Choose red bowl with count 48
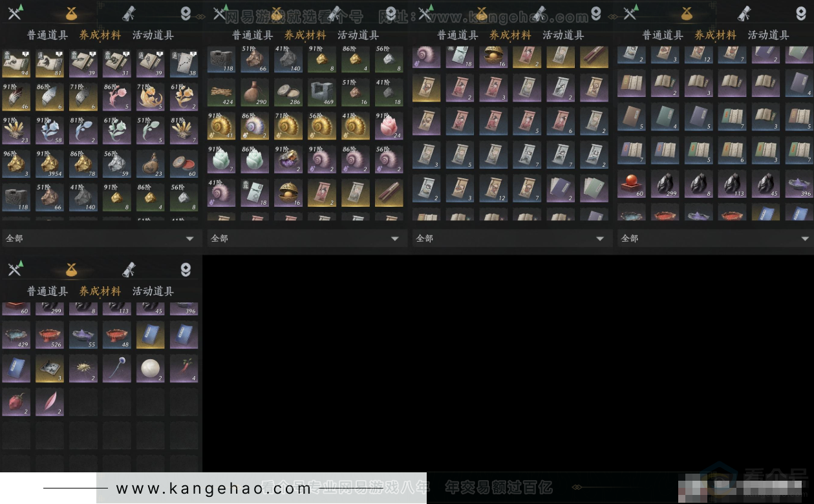This screenshot has height=504, width=814. (117, 335)
